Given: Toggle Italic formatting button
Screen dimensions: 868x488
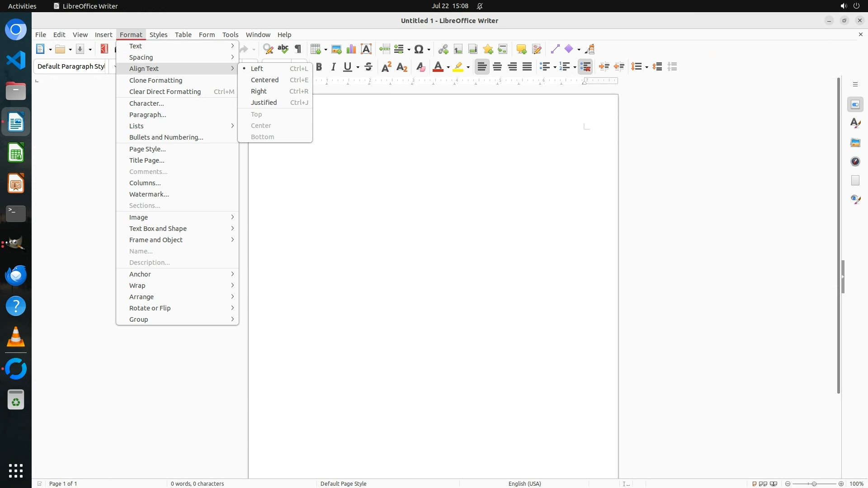Looking at the screenshot, I should click(x=334, y=67).
